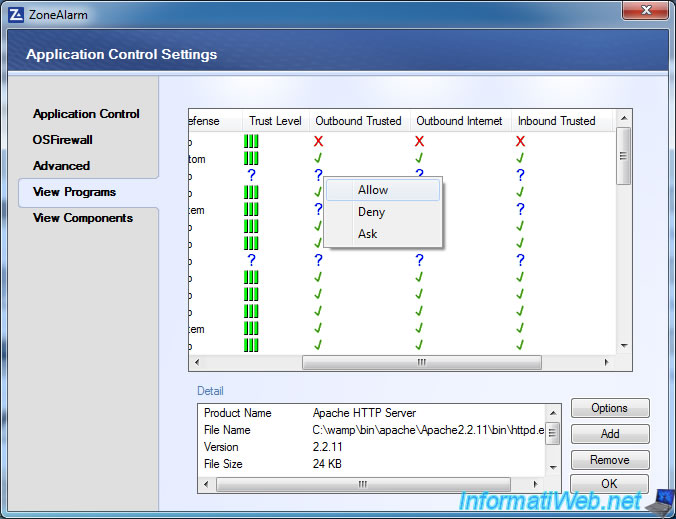Open the Application Control section

(x=86, y=114)
